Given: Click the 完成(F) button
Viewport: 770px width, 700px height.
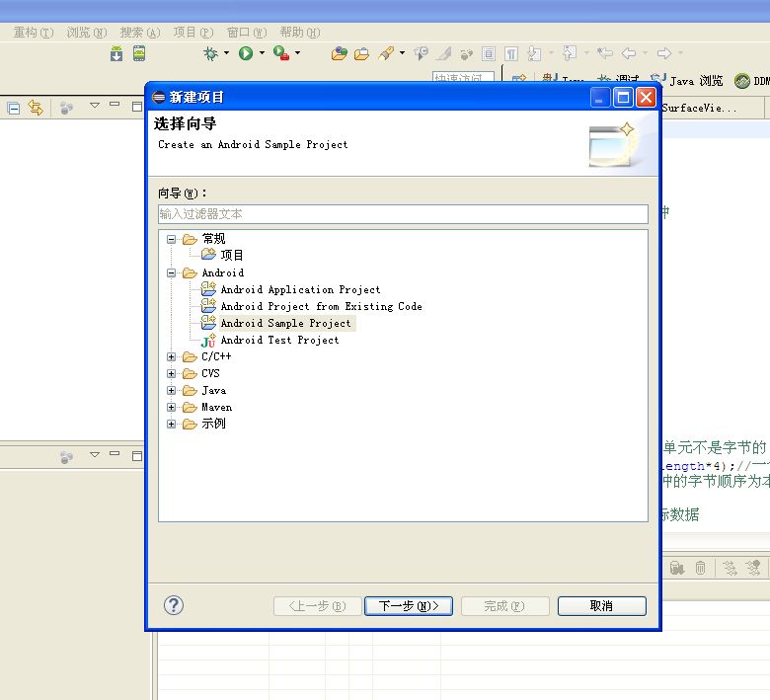Looking at the screenshot, I should tap(504, 606).
